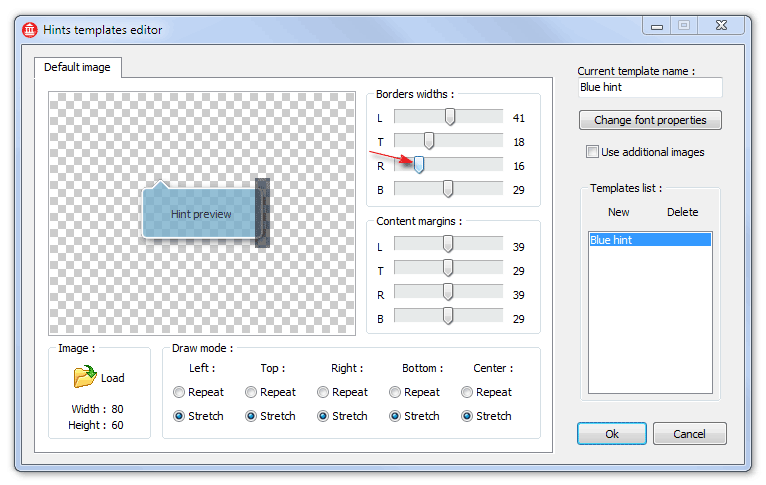The image size is (766, 485).
Task: Select Repeat for Bottom draw mode
Action: tap(395, 392)
